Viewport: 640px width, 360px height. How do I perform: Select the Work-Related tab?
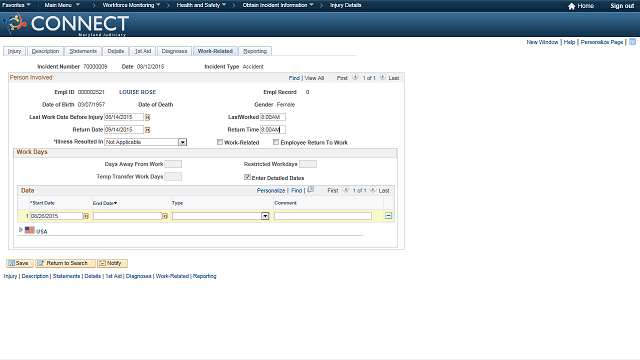point(215,51)
